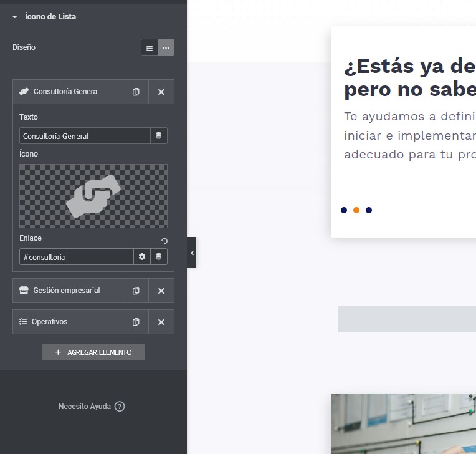Viewport: 476px width, 454px height.
Task: Go to first slide navigation dot
Action: pyautogui.click(x=344, y=210)
